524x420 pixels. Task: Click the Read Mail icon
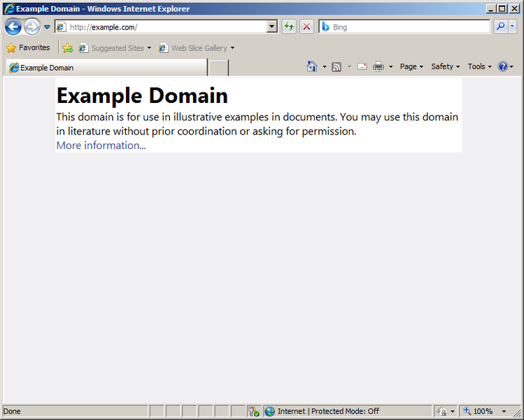362,66
